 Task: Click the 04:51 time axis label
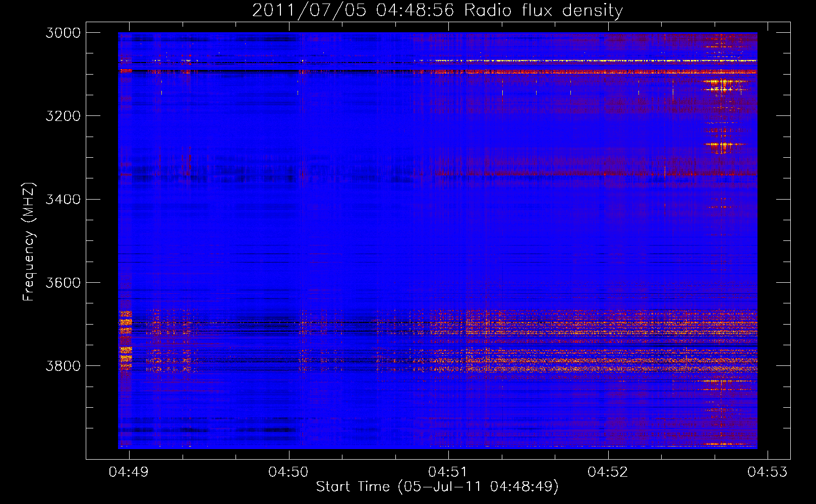[x=448, y=472]
